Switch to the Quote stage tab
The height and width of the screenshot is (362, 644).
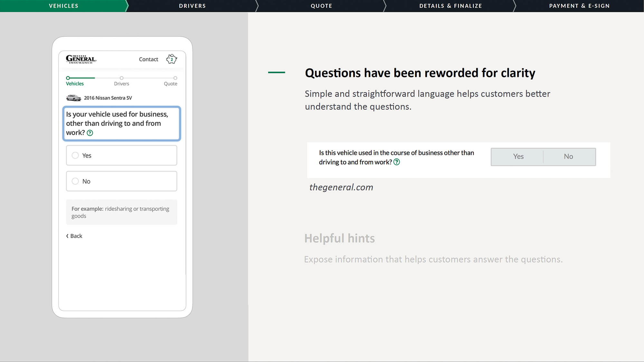[321, 6]
